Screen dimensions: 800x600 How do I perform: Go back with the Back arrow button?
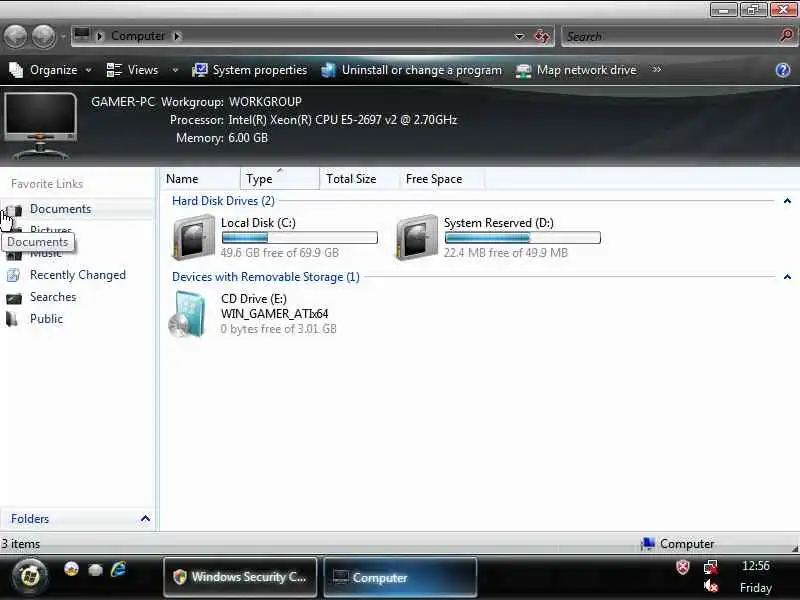tap(15, 37)
